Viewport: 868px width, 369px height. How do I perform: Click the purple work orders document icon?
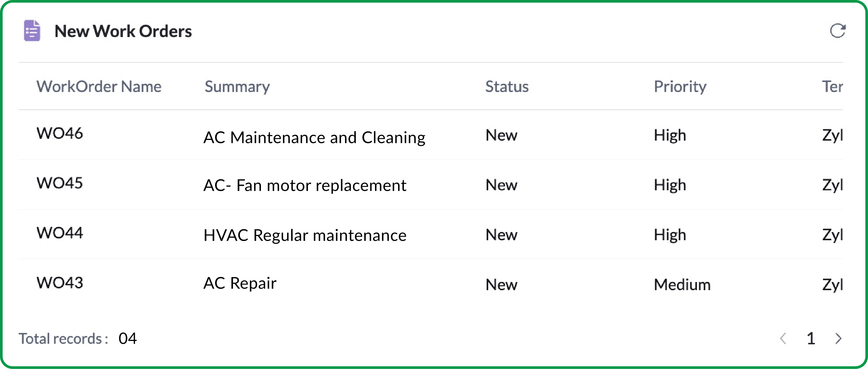click(x=32, y=31)
